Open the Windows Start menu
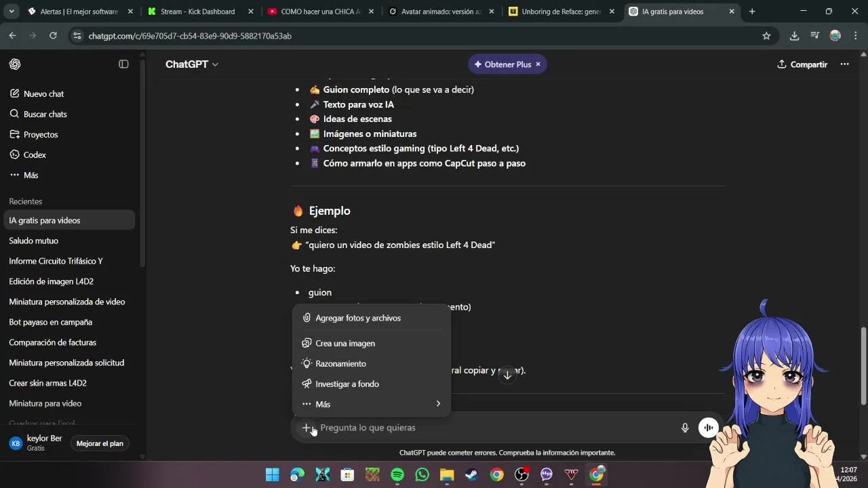 tap(273, 474)
